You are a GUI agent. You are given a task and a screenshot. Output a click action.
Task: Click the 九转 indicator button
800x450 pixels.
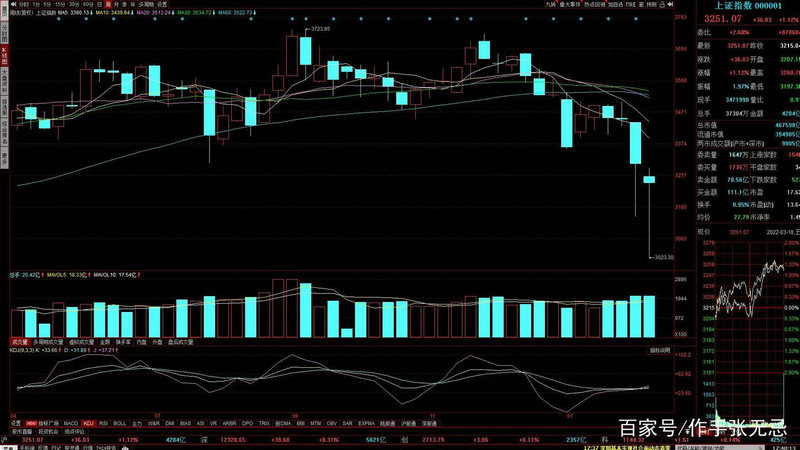click(551, 5)
